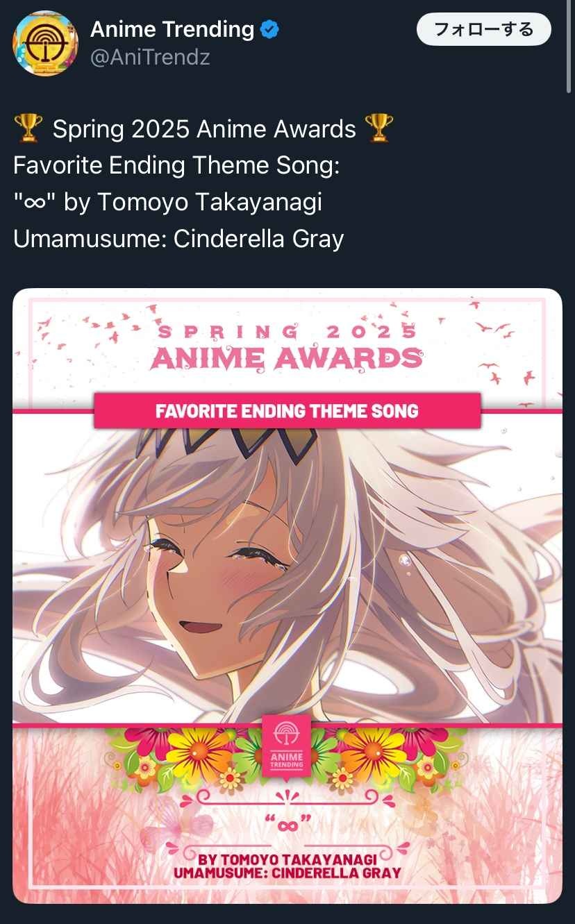Click the "∞" by Tomoyo Takayanagi tweet line

coord(167,202)
